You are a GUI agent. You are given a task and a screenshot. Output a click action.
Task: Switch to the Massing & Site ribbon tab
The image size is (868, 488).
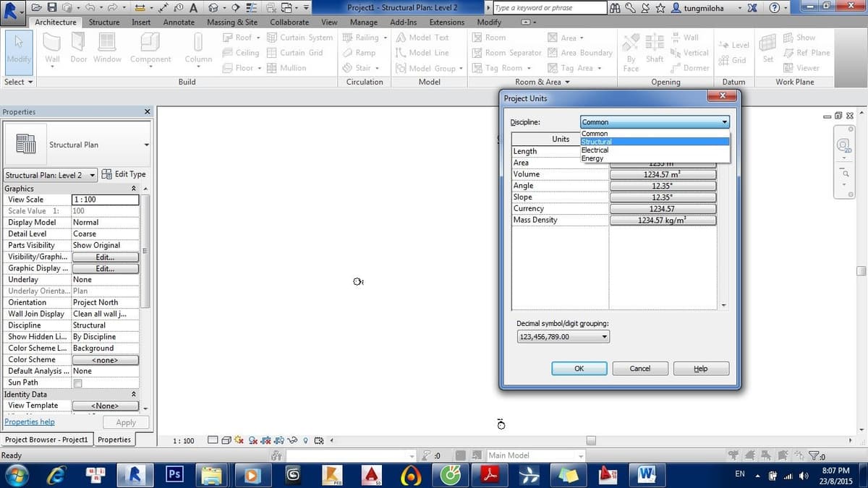tap(231, 22)
